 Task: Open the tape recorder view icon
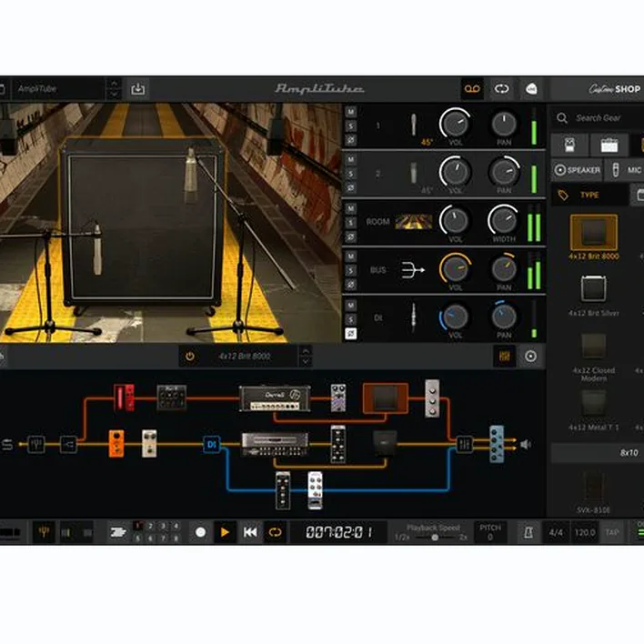pyautogui.click(x=472, y=89)
